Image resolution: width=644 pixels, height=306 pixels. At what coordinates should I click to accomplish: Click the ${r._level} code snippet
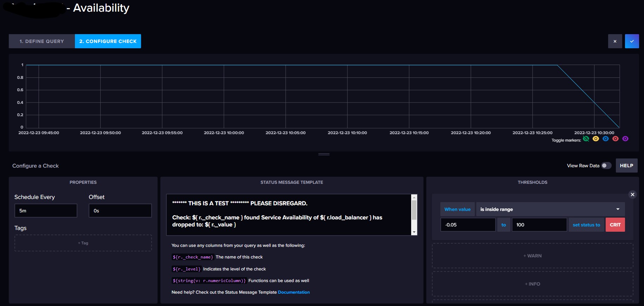[x=187, y=269]
